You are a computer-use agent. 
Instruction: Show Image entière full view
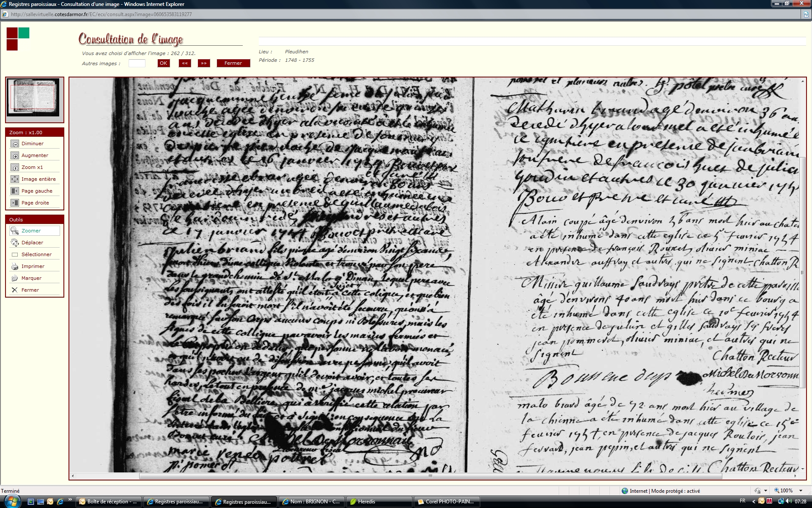pyautogui.click(x=15, y=179)
